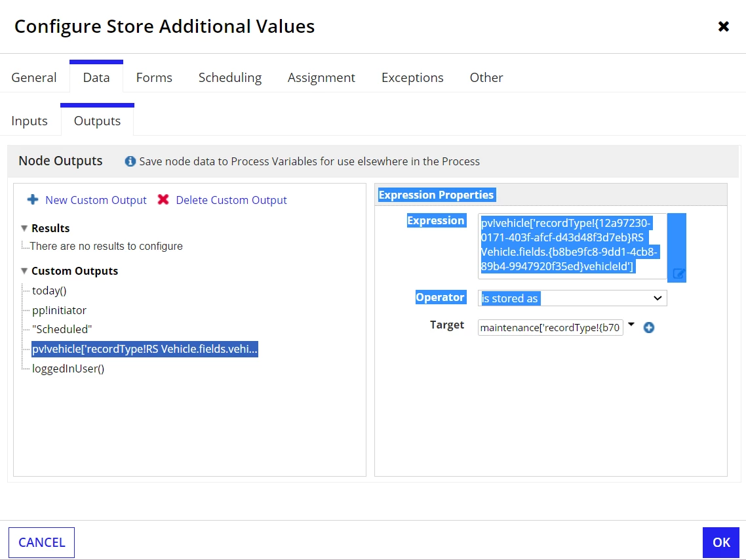Select the today() custom output
This screenshot has height=560, width=746.
49,290
